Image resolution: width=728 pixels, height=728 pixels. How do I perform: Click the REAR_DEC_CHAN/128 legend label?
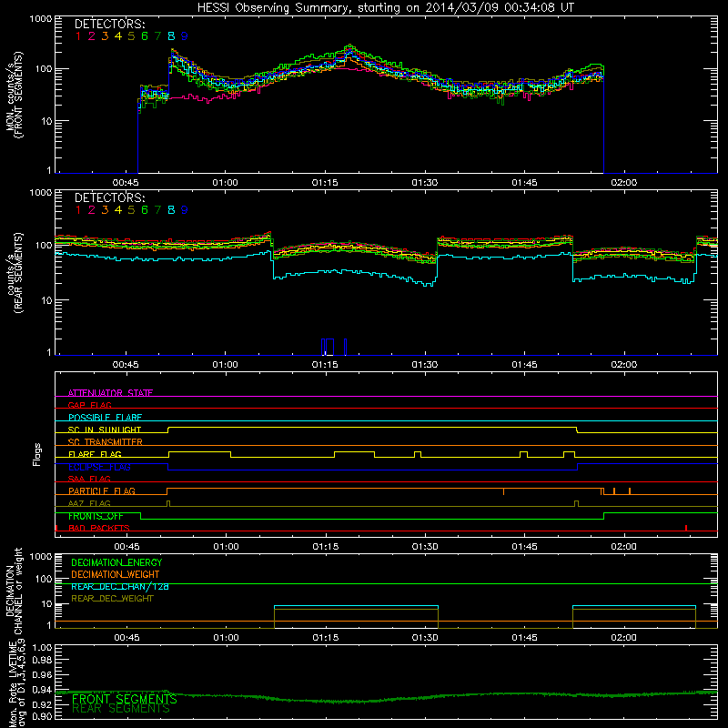tap(120, 586)
